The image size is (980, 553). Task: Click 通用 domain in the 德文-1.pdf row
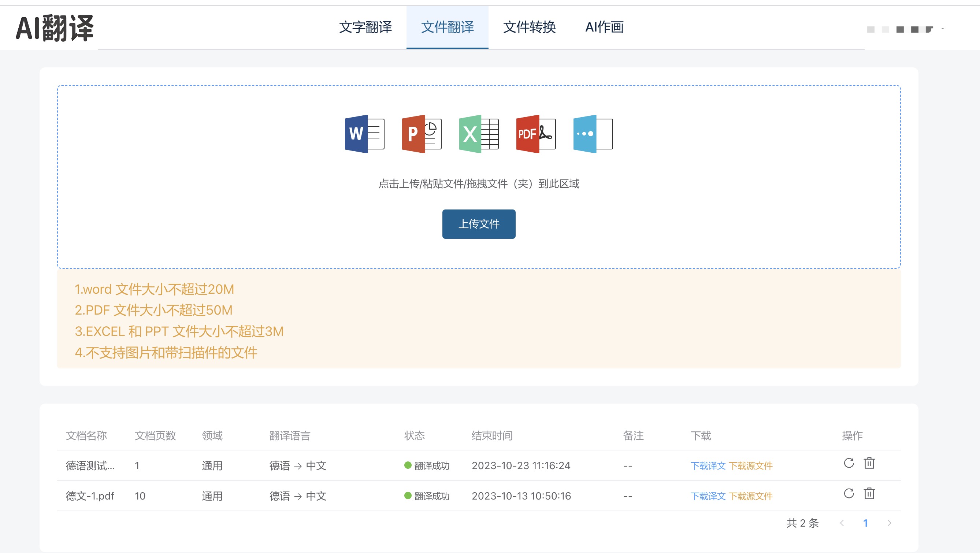point(212,496)
